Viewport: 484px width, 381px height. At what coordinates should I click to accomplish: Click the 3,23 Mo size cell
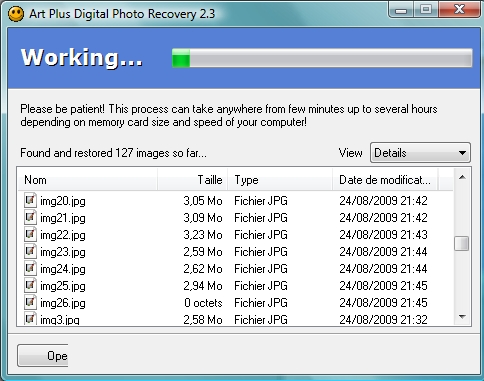pyautogui.click(x=203, y=235)
